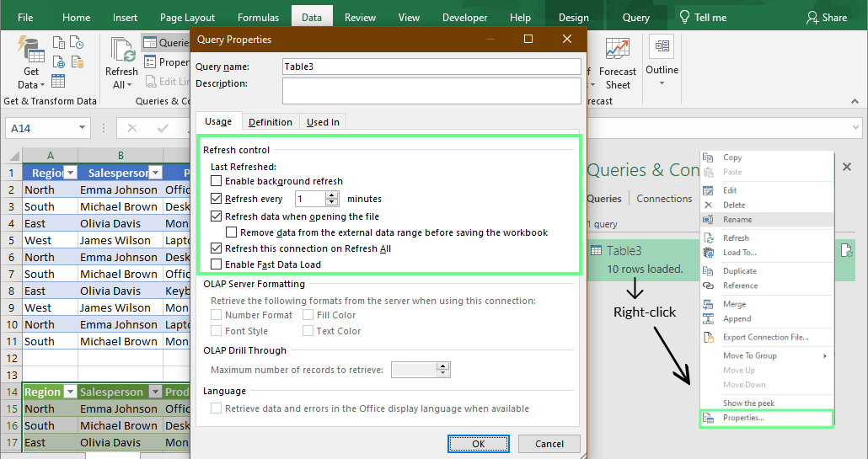Switch to the Definition tab

click(271, 122)
